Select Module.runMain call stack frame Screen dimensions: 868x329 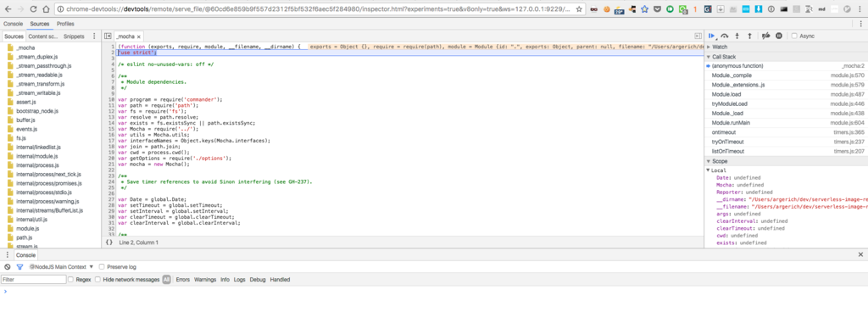(787, 122)
